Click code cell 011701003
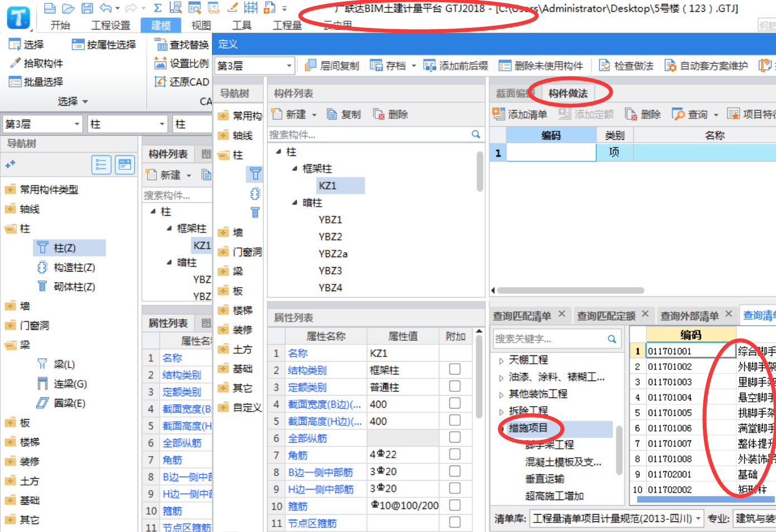 coord(691,382)
